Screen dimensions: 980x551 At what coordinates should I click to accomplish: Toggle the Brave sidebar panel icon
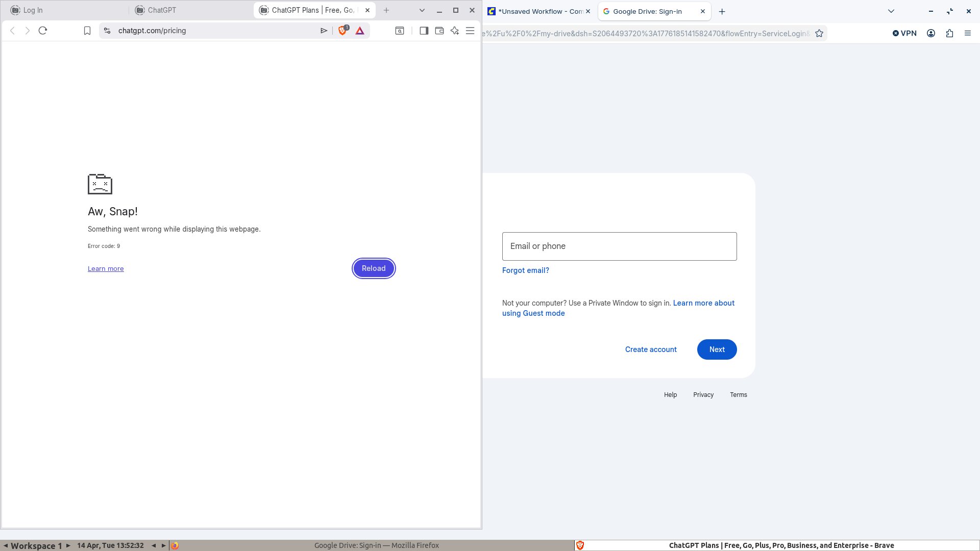pos(424,31)
